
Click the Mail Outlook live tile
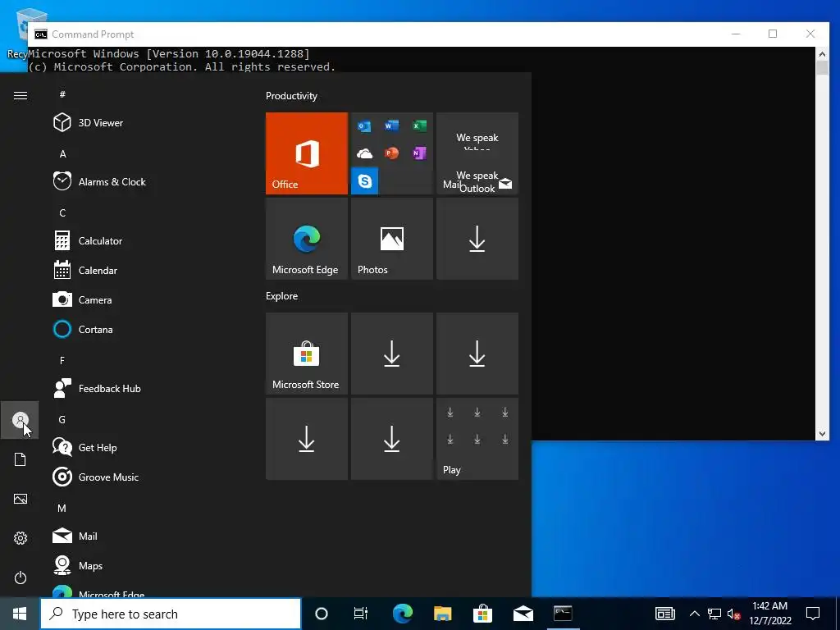tap(477, 153)
